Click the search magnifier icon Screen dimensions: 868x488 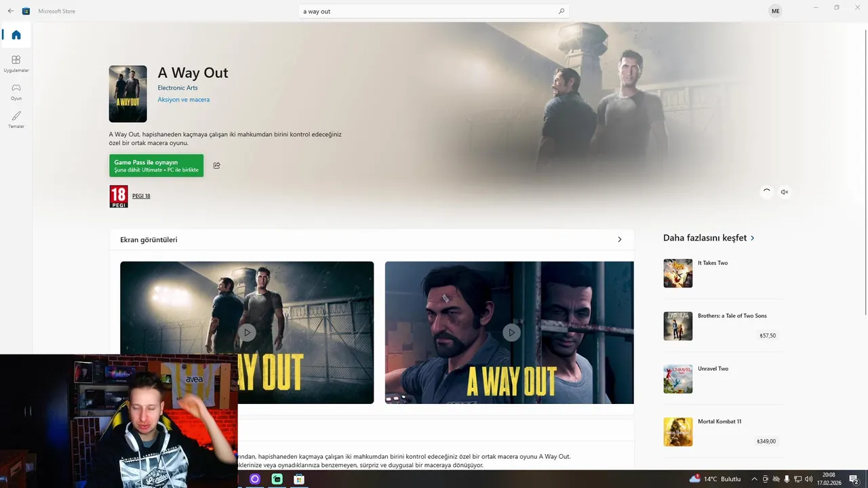[x=561, y=12]
